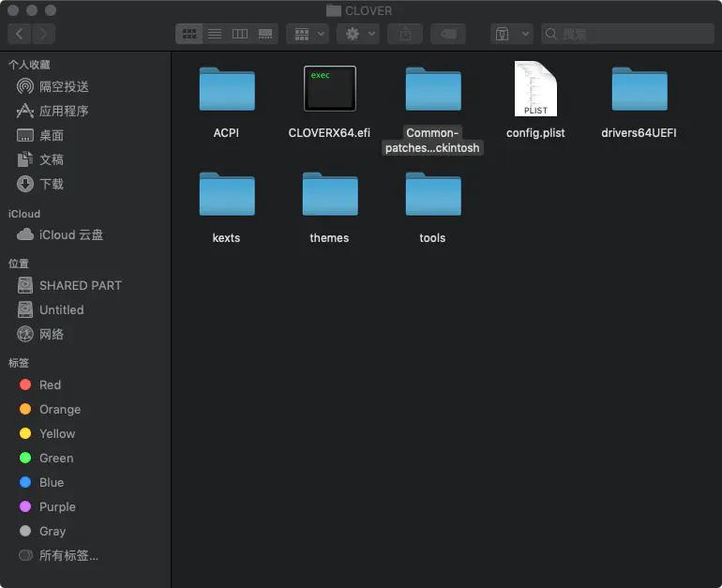
Task: Open Untitled volume in sidebar
Action: pos(51,309)
